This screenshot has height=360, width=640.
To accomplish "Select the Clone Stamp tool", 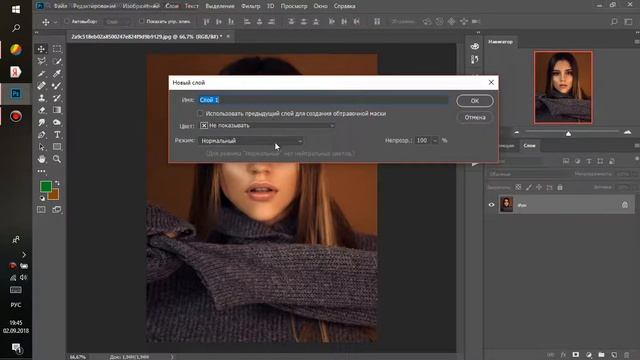I will (x=41, y=98).
